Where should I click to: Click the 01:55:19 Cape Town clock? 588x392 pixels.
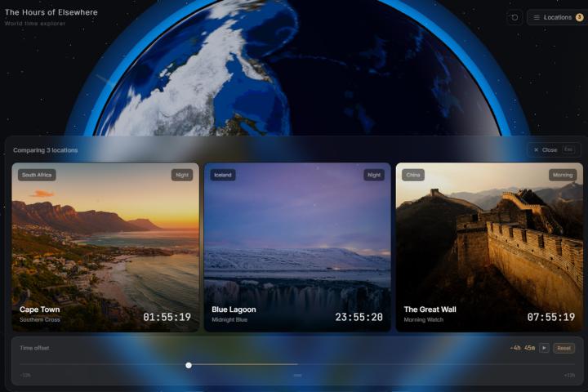pyautogui.click(x=167, y=318)
